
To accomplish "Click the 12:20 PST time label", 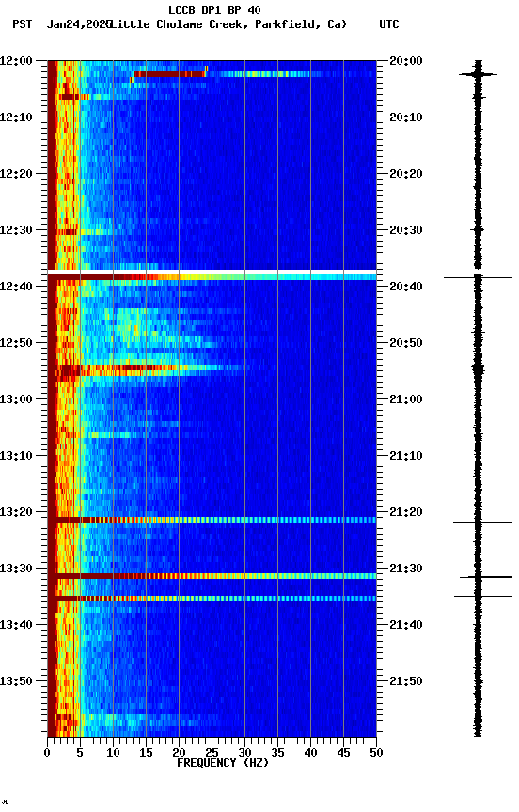I will [x=16, y=174].
